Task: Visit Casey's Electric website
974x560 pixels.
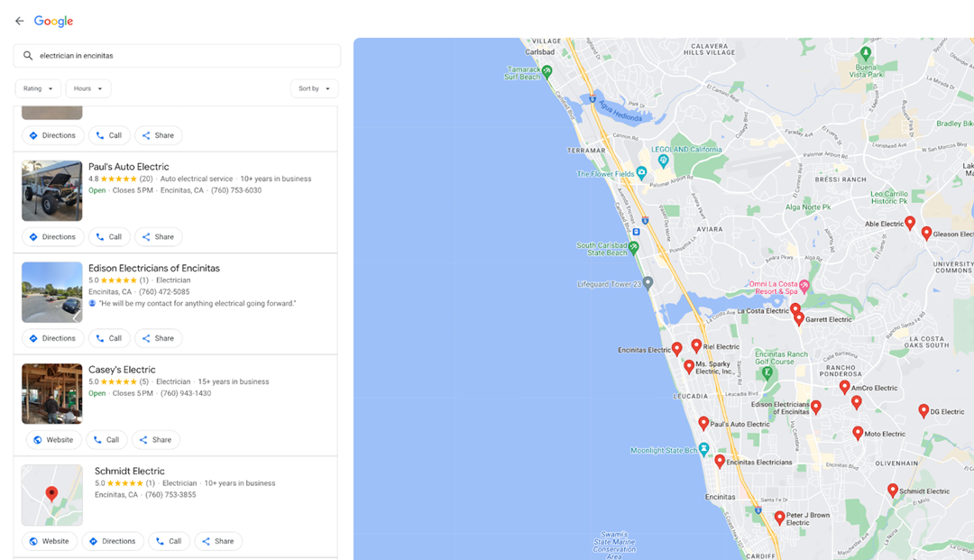Action: pyautogui.click(x=52, y=440)
